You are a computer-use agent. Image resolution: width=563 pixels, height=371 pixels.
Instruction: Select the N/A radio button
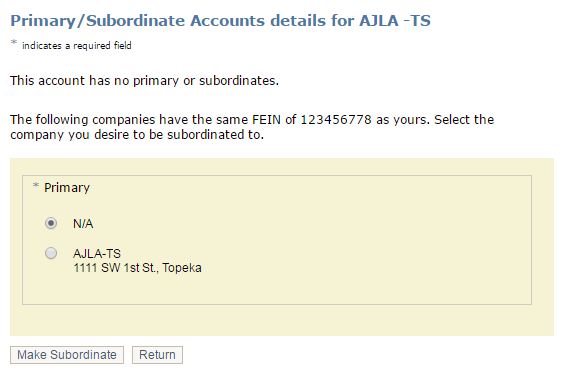tap(51, 223)
